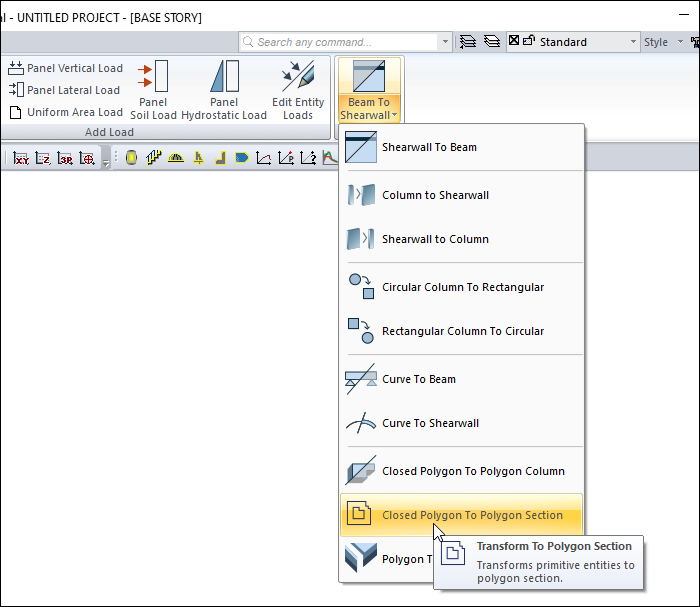Screen dimensions: 700x607
Task: Click the curve graph axis icon
Action: point(263,158)
